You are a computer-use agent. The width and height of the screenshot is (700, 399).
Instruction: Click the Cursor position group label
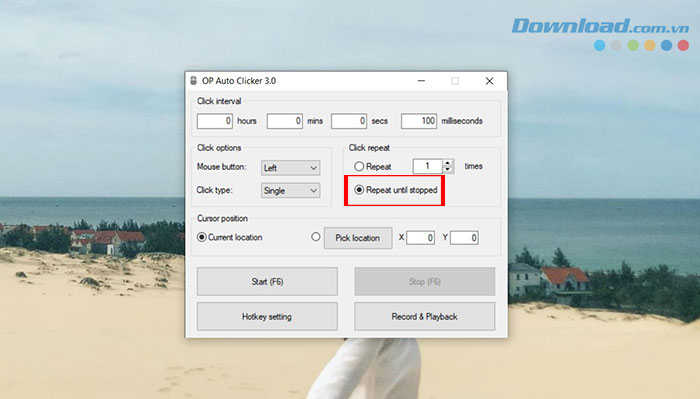[x=222, y=218]
